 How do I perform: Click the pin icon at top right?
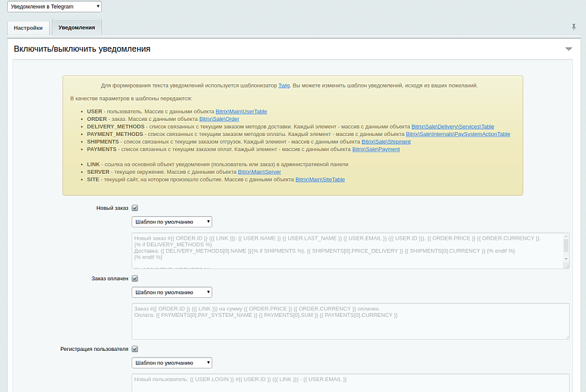click(x=574, y=27)
